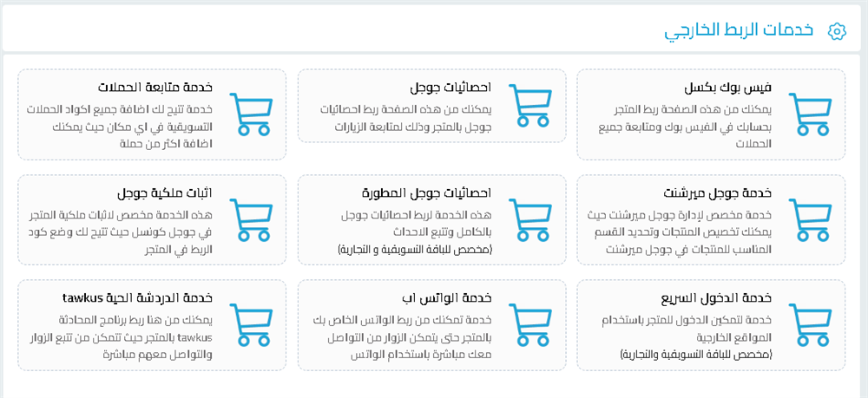Image resolution: width=868 pixels, height=398 pixels.
Task: Click the cart icon beside اثبات ملكية جوجل
Action: 249,219
